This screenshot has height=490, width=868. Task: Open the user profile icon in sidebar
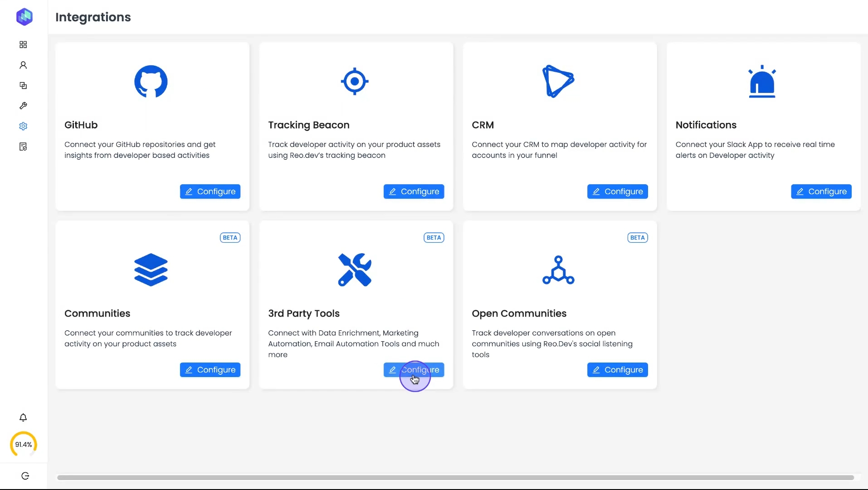[x=23, y=65]
